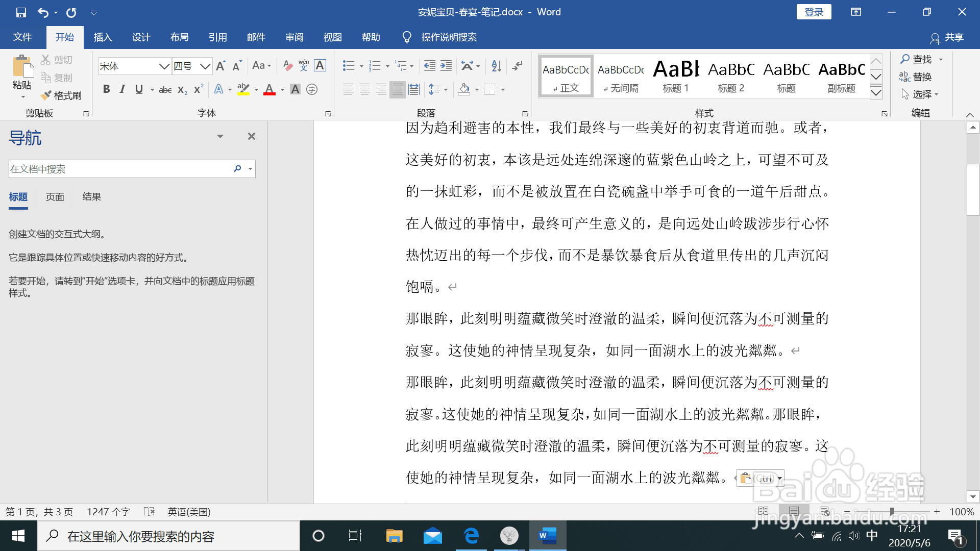Viewport: 980px width, 551px height.
Task: Click the phonetic guide pinyin icon
Action: [303, 66]
